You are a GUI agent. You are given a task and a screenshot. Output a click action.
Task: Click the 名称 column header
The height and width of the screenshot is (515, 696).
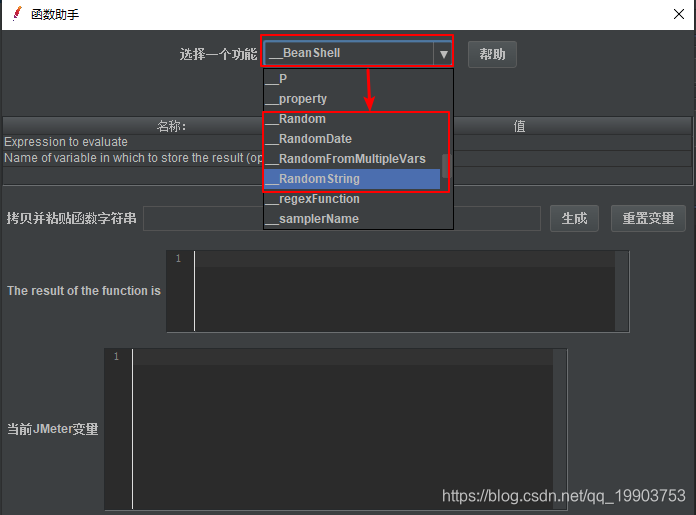[x=171, y=126]
